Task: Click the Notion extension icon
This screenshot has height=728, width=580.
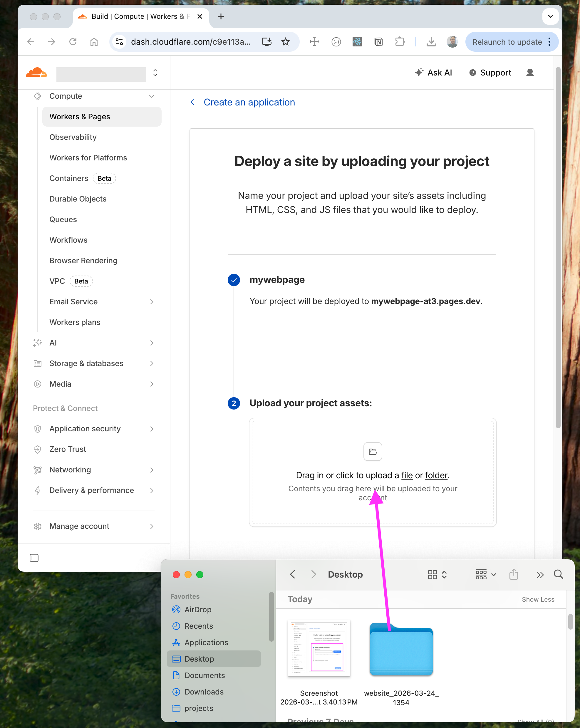Action: [378, 42]
